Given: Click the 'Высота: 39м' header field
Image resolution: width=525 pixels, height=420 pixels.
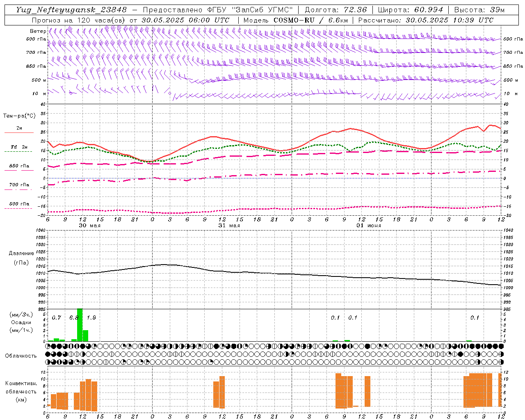Looking at the screenshot, I should 479,10.
